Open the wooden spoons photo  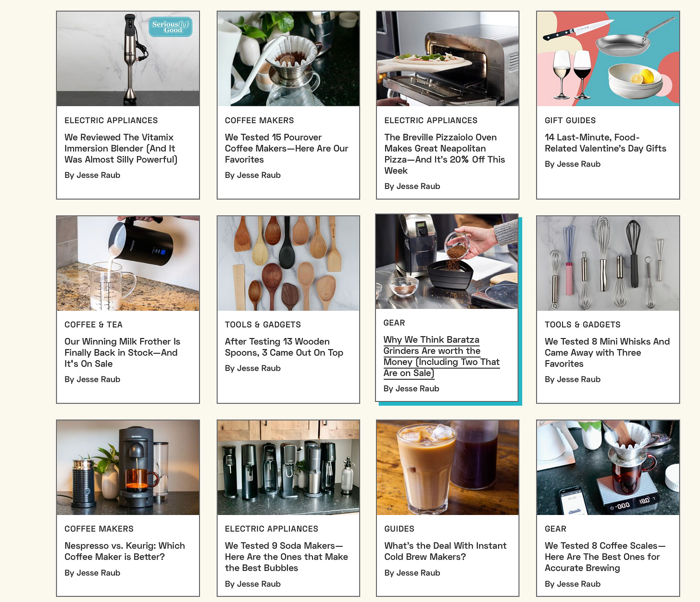pyautogui.click(x=288, y=263)
